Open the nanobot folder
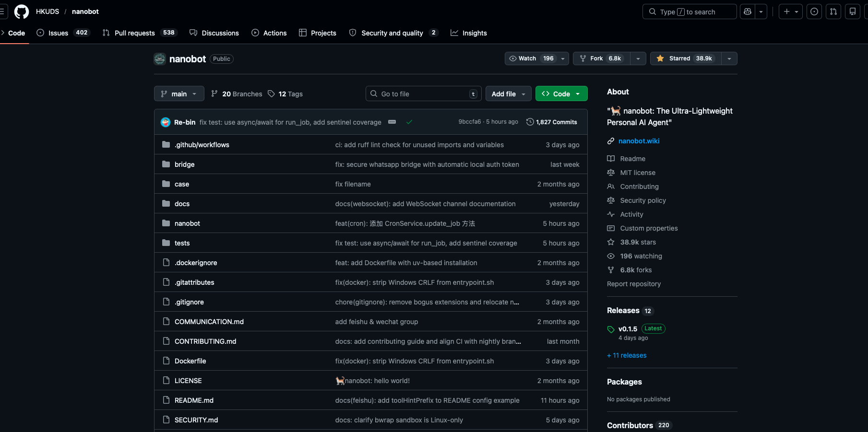The width and height of the screenshot is (868, 432). point(187,223)
